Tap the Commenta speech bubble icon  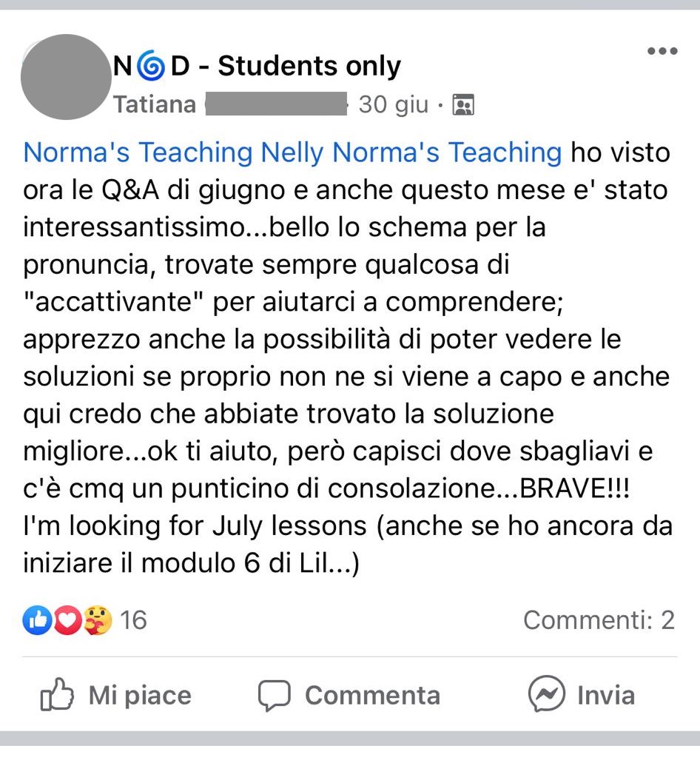(x=275, y=696)
